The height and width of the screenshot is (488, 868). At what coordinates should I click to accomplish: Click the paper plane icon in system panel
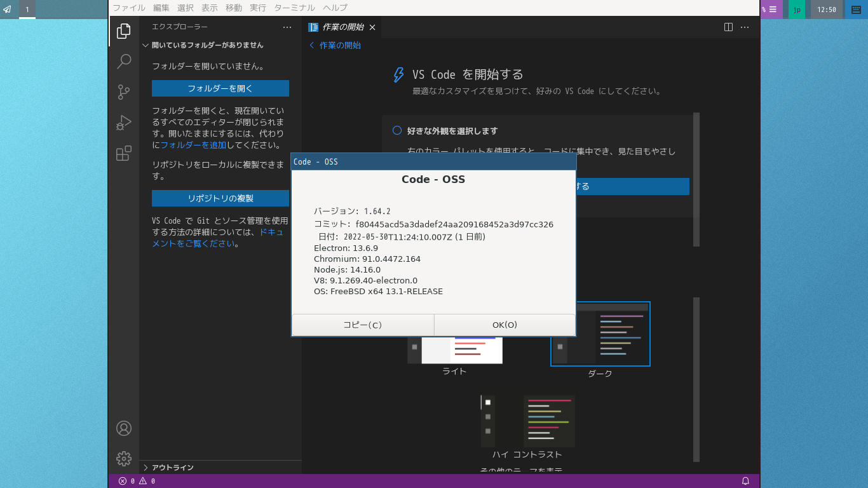8,10
